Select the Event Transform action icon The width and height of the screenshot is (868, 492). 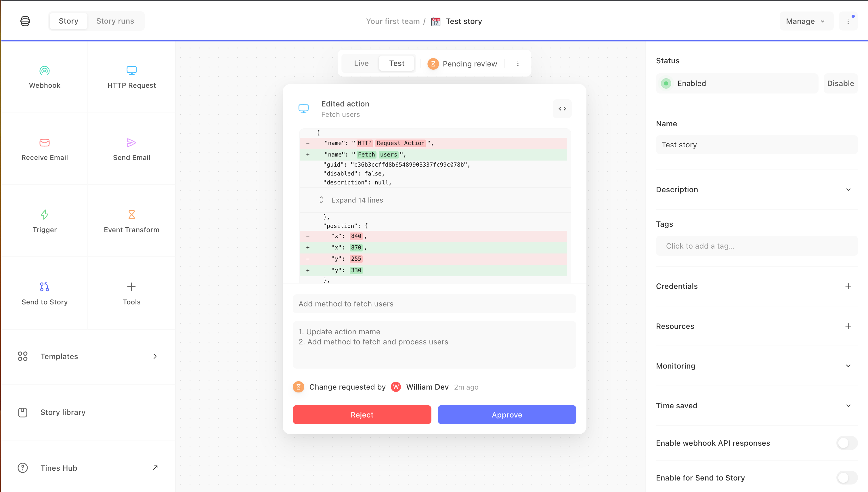click(x=131, y=215)
